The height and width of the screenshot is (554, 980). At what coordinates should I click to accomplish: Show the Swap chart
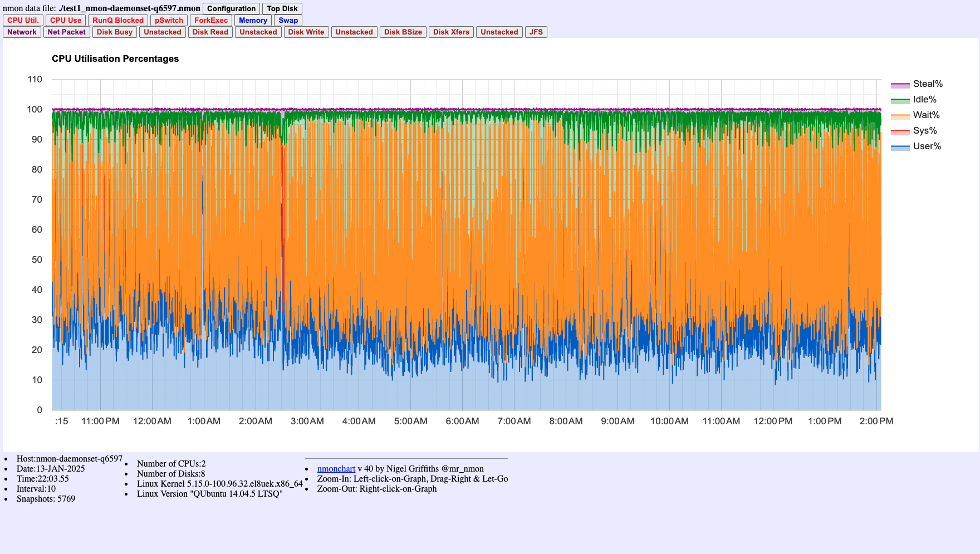tap(288, 20)
